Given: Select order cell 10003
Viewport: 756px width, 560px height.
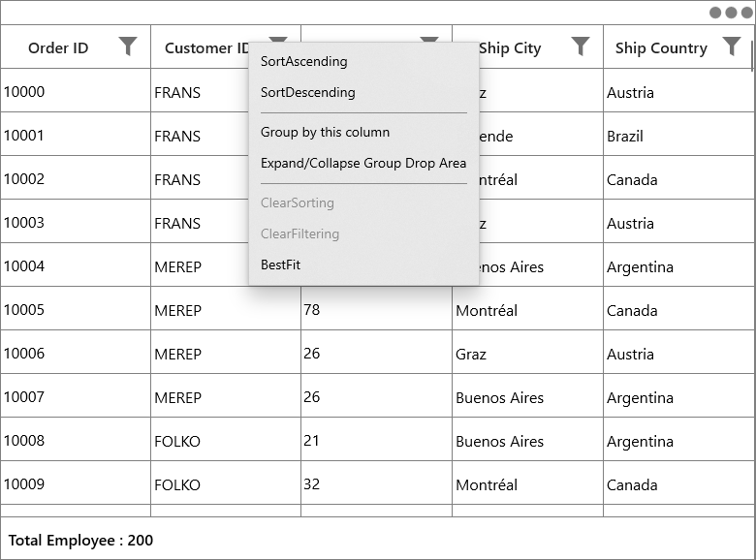Looking at the screenshot, I should pos(76,221).
